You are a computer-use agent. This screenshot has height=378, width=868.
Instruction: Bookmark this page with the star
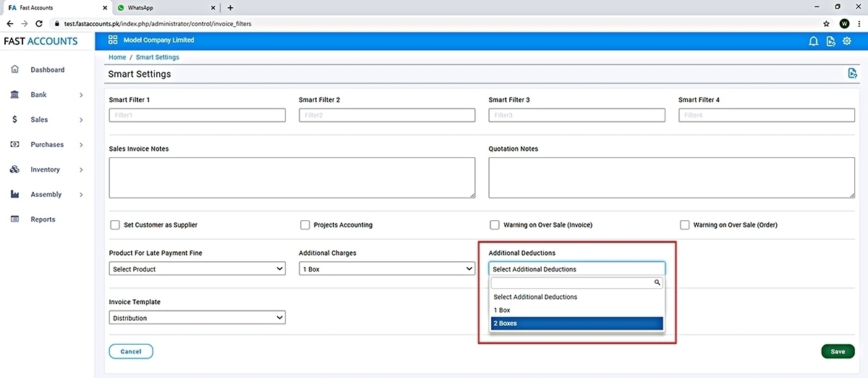point(827,23)
